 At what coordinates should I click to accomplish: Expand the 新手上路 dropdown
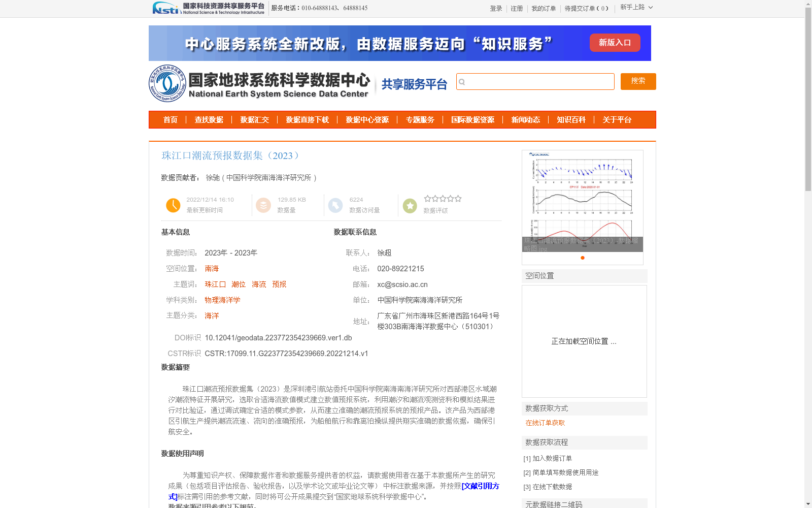(636, 8)
